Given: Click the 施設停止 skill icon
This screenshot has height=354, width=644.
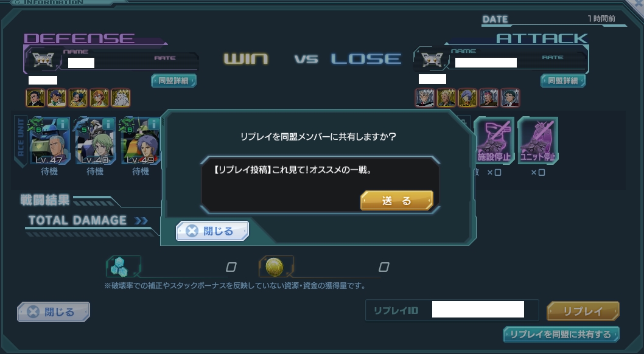Looking at the screenshot, I should click(x=494, y=141).
